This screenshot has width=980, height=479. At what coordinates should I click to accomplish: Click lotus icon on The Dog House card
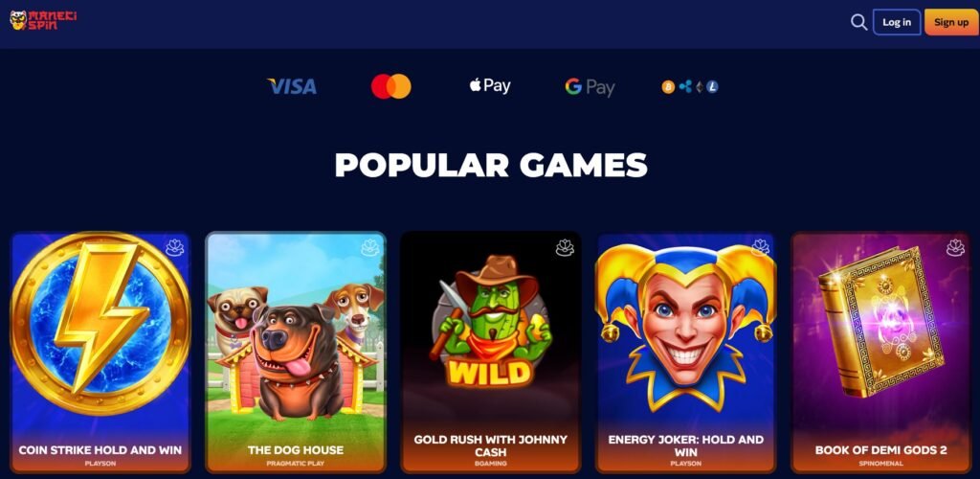pyautogui.click(x=370, y=248)
